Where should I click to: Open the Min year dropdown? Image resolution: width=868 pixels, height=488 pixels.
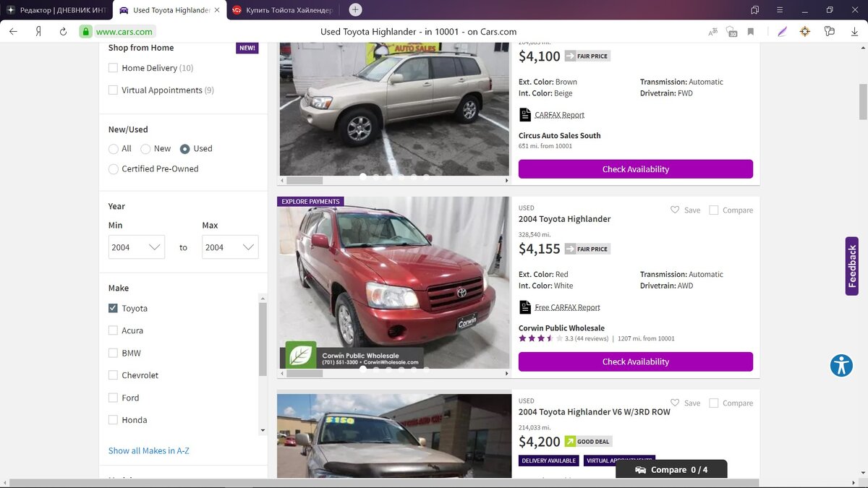[137, 247]
